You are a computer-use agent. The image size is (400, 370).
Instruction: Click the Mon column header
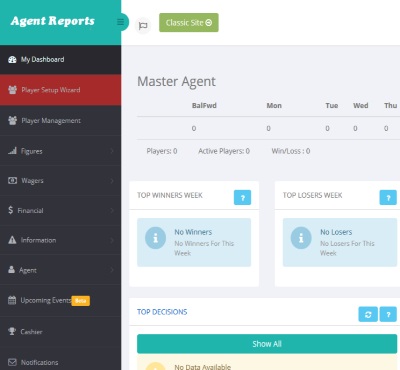coord(274,106)
